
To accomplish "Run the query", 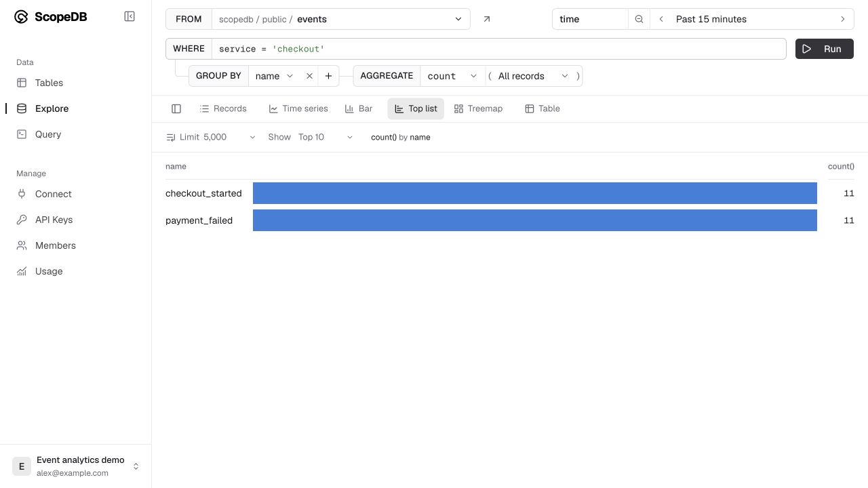I will (x=825, y=49).
